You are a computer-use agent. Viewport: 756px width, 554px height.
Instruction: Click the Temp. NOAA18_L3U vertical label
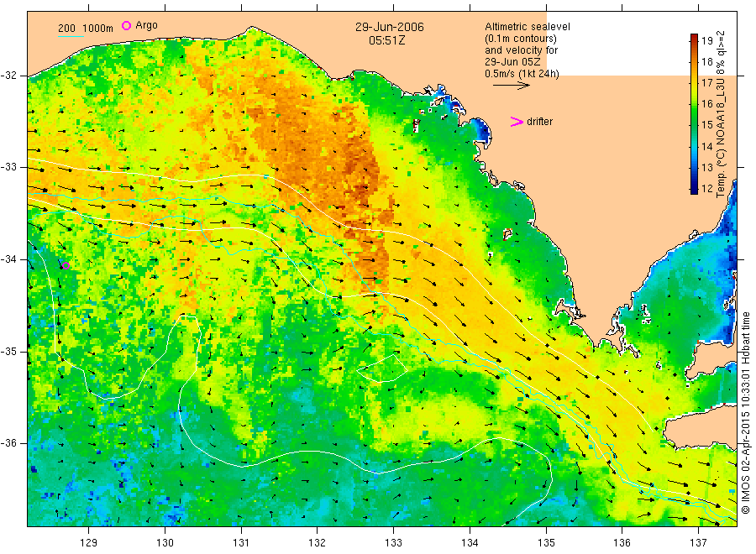(721, 114)
